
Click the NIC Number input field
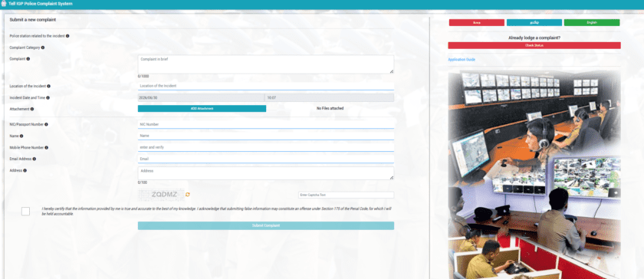(266, 124)
